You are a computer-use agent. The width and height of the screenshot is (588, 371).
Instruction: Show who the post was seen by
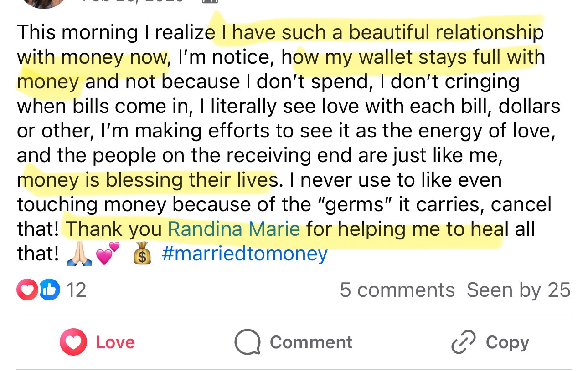tap(518, 290)
